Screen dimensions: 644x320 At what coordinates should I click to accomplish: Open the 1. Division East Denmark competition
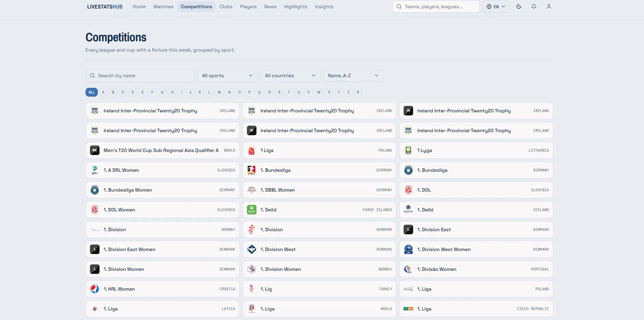coord(476,229)
